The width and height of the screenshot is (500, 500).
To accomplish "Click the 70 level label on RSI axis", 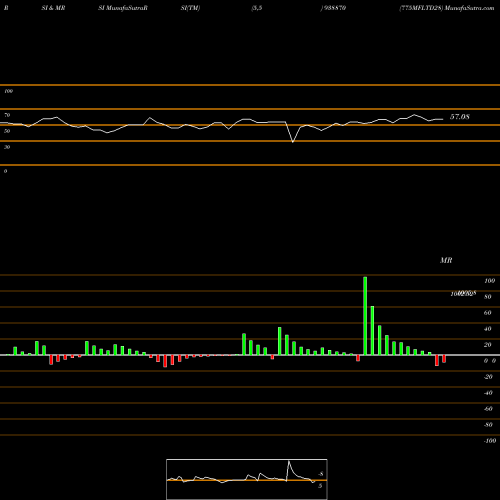I will click(x=7, y=115).
